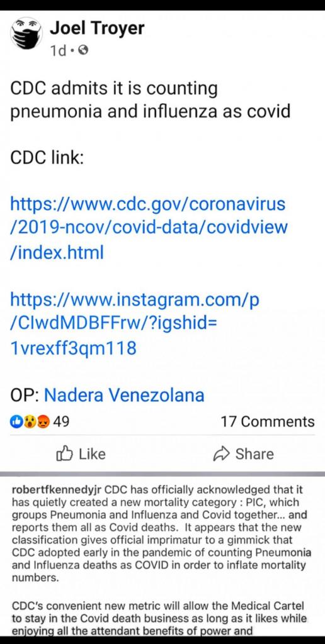Open Nadera Venezolana's profile
The width and height of the screenshot is (325, 644).
click(124, 395)
